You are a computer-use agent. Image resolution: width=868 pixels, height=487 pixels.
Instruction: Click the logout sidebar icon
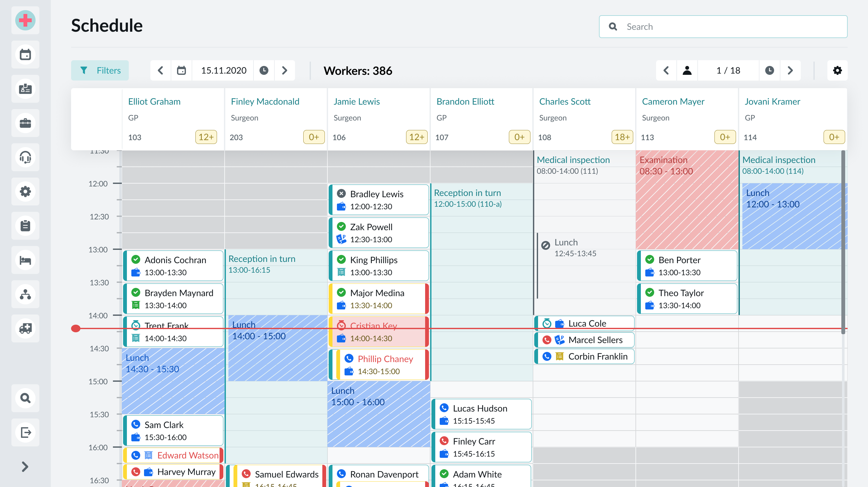(x=25, y=432)
